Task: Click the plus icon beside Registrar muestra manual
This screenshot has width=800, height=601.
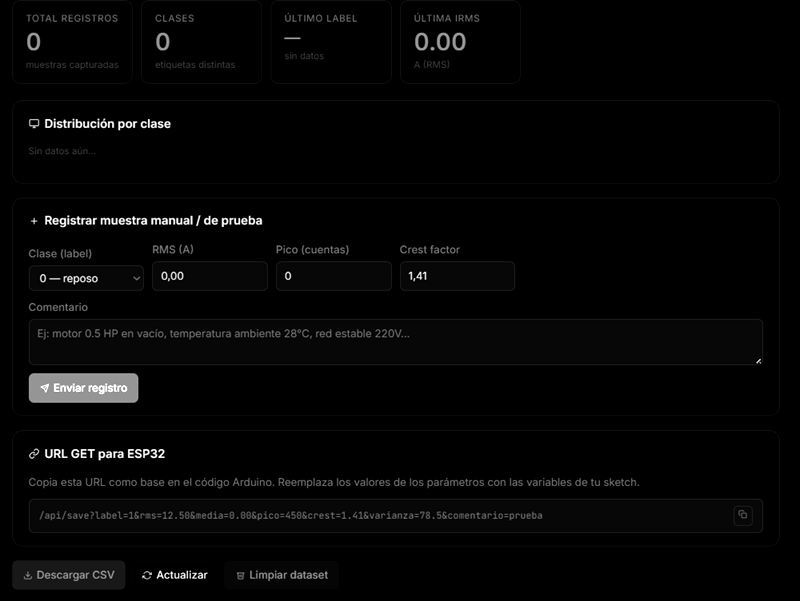Action: [x=34, y=221]
